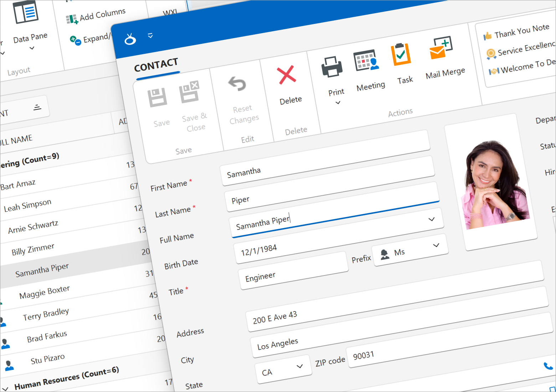Click the Add Columns icon in back window
556x392 pixels.
coord(72,19)
